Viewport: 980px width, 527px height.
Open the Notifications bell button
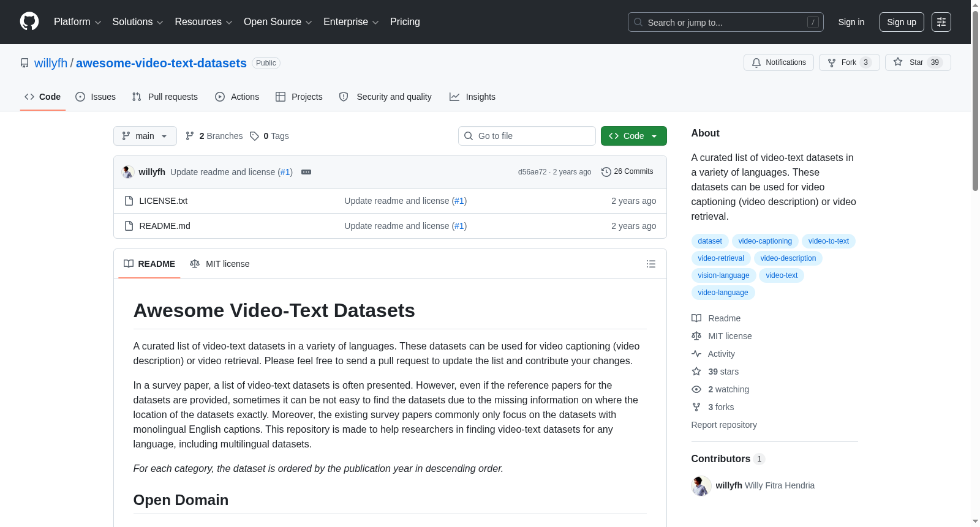(x=778, y=62)
